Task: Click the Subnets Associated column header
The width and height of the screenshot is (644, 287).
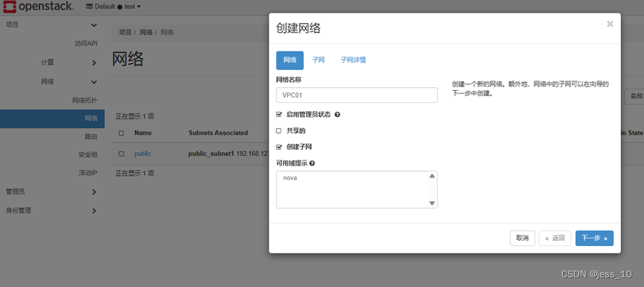Action: coord(218,133)
